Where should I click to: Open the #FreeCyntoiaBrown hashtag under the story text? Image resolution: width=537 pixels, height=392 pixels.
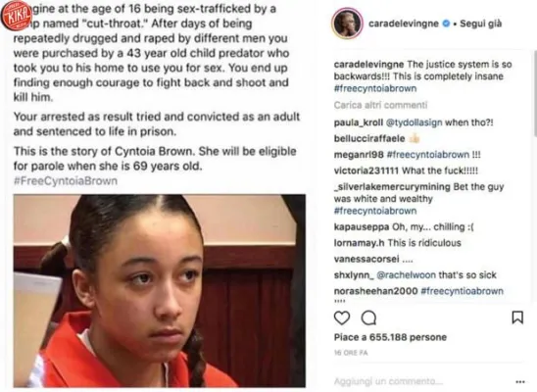pos(66,180)
